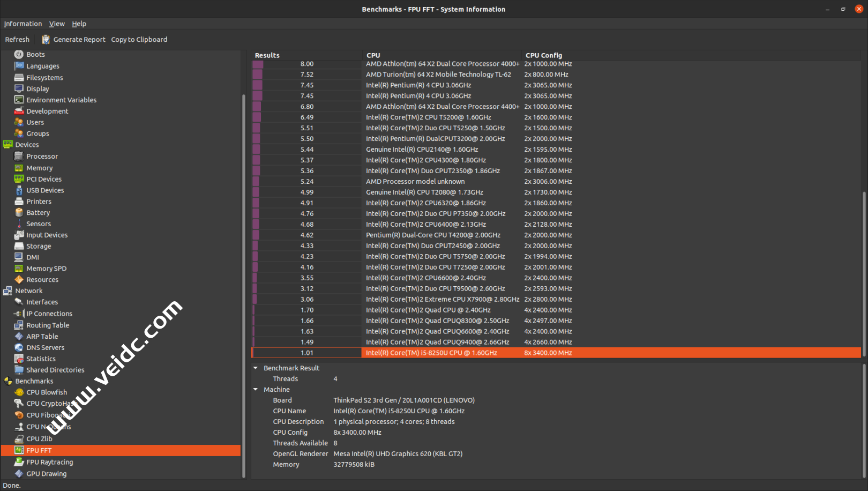Select the Storage device icon

click(19, 246)
